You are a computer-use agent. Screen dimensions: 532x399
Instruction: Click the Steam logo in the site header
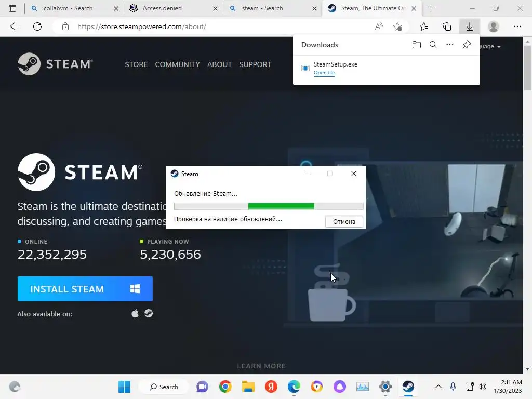pos(55,64)
